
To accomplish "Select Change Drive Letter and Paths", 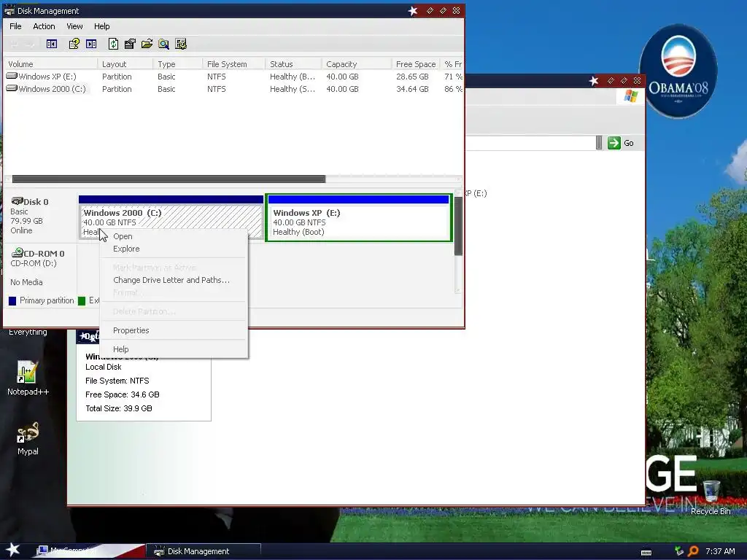I will [174, 280].
